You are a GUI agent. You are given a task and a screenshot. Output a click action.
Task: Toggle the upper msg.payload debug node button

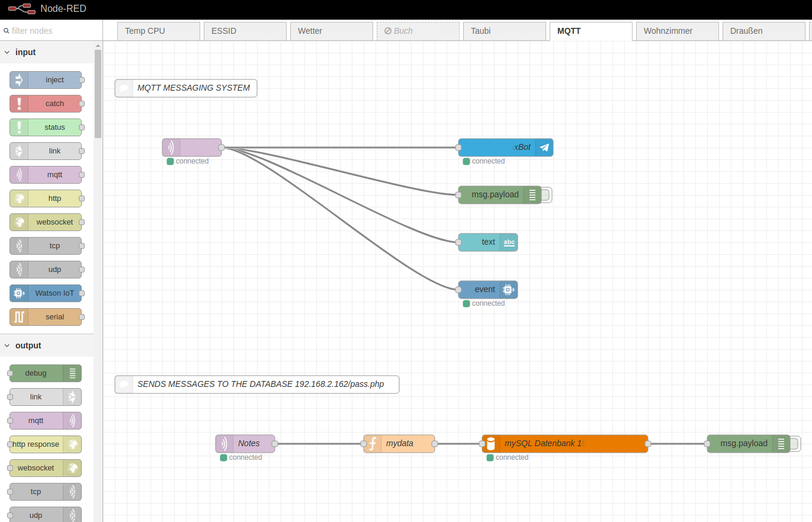coord(546,195)
